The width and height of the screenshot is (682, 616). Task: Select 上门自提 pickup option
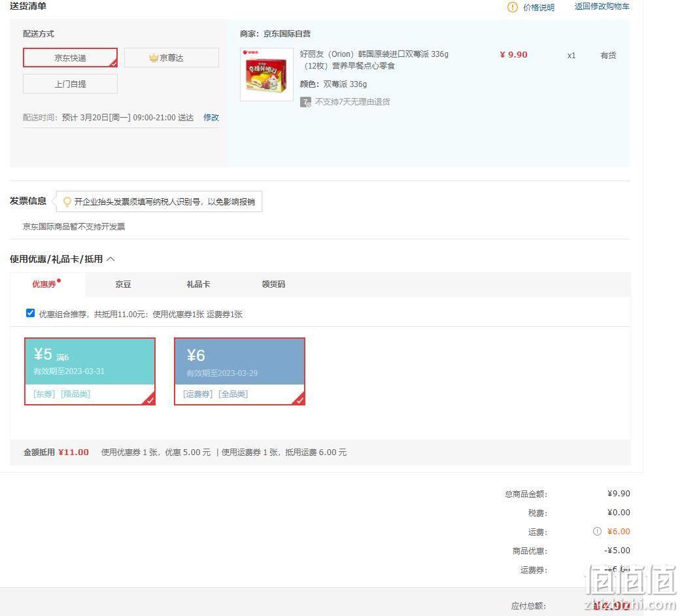point(70,84)
